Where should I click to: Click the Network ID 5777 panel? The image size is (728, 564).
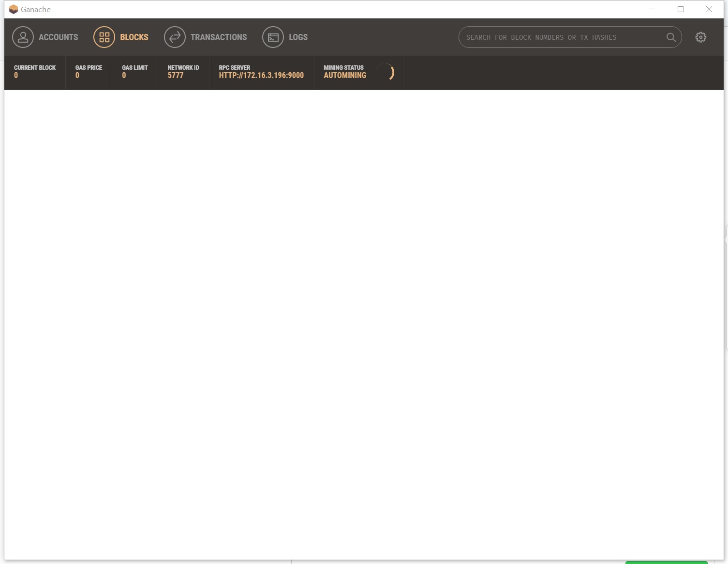[183, 73]
